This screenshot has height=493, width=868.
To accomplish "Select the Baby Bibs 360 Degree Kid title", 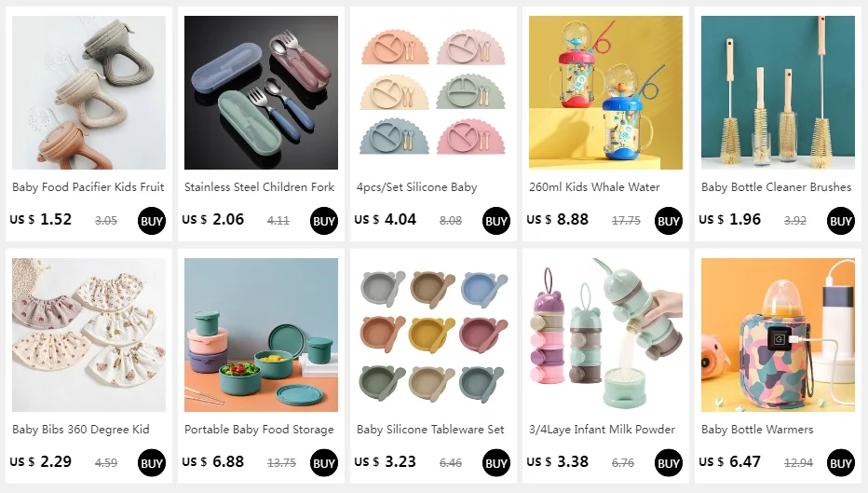I will 81,430.
